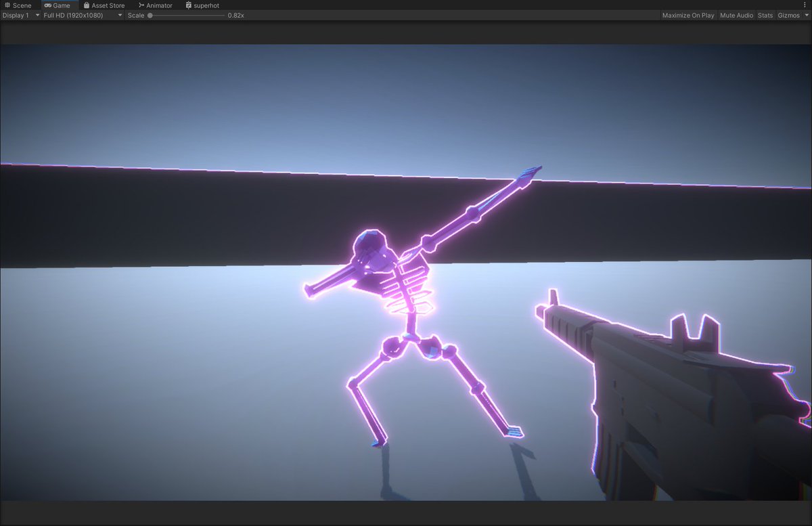Click the Scale slider handle
This screenshot has height=526, width=812.
[150, 15]
